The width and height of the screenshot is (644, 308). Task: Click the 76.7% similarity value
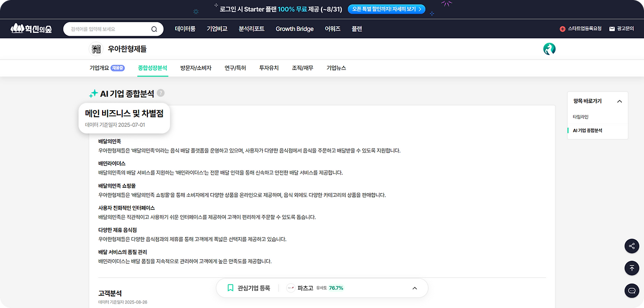(336, 288)
